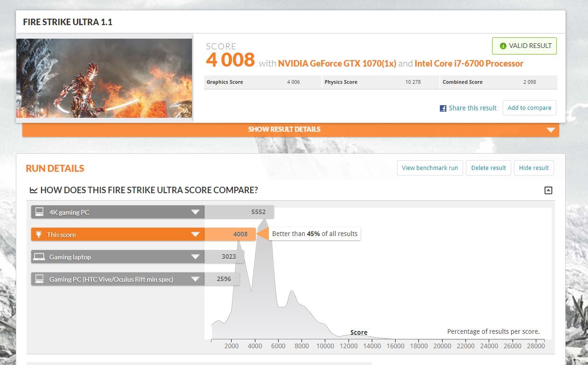
Task: Click the chart icon before score compare heading
Action: click(34, 190)
